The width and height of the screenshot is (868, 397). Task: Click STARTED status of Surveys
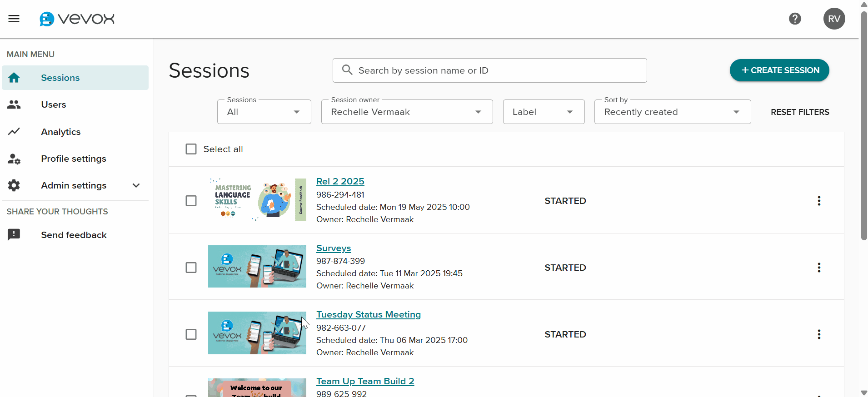pos(565,268)
